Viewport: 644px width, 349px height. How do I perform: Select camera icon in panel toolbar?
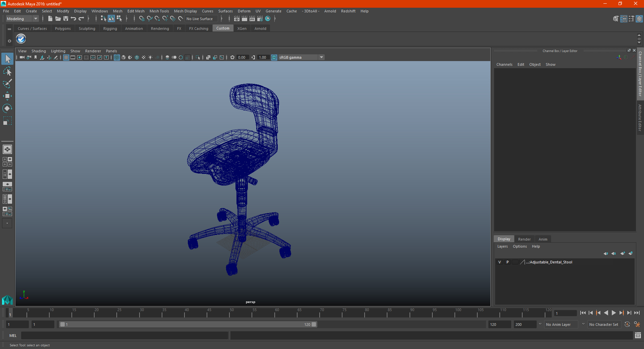(x=22, y=57)
